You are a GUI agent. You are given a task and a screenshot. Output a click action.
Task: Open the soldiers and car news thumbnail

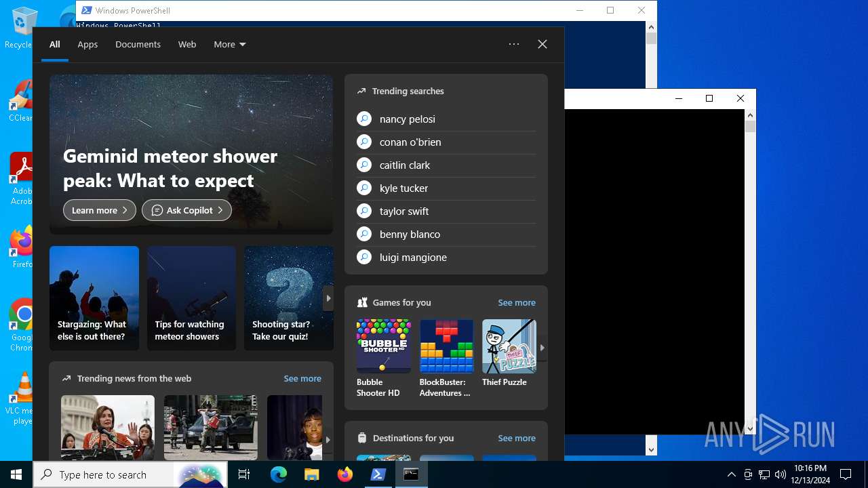(211, 428)
